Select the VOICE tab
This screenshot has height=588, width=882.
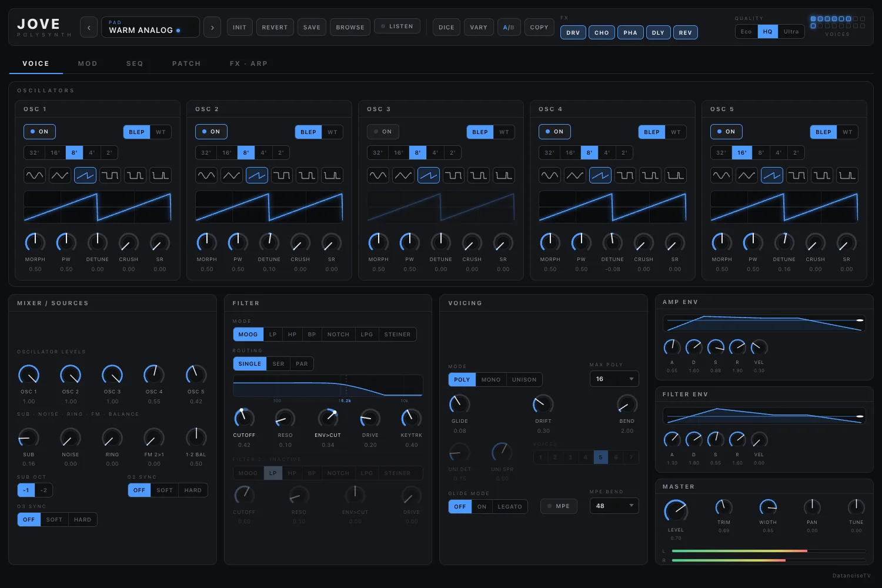(36, 64)
